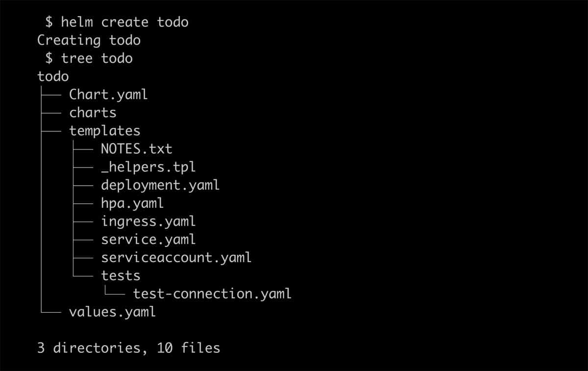Image resolution: width=588 pixels, height=371 pixels.
Task: Click the 'helm create todo' command line
Action: (117, 22)
